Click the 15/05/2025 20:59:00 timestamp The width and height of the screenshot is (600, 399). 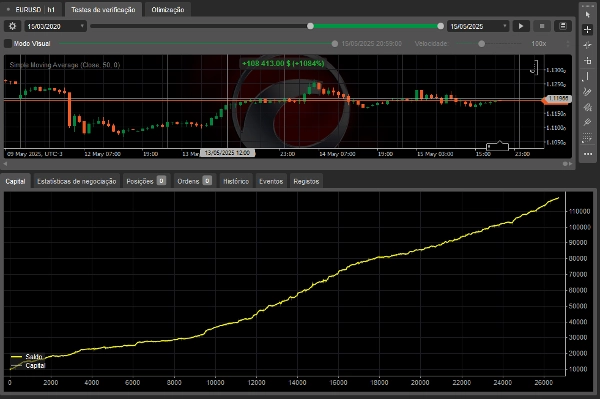click(372, 44)
